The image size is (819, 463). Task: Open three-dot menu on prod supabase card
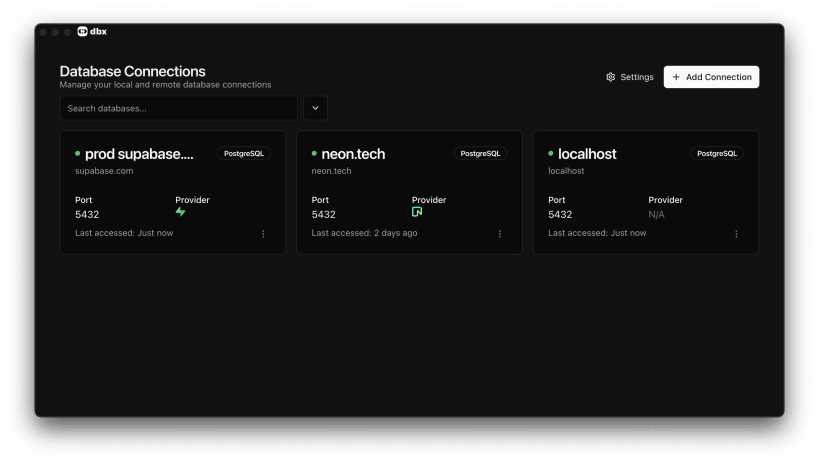point(263,234)
